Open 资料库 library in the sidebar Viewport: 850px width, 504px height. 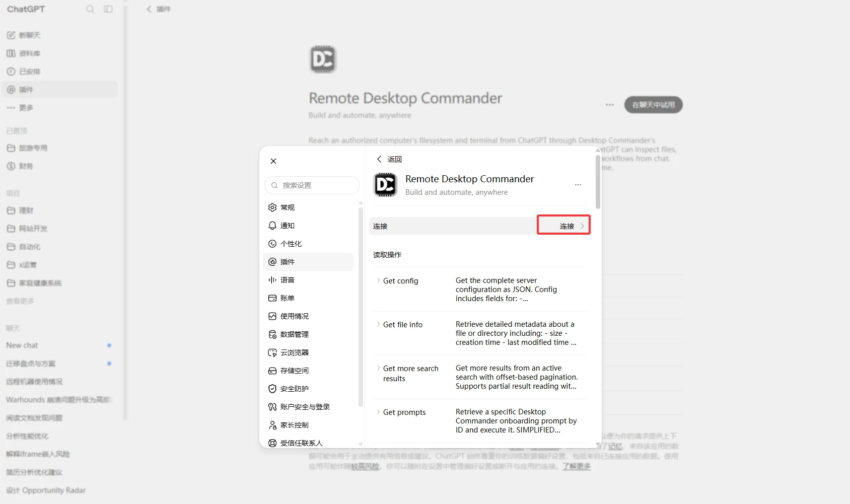[x=59, y=53]
